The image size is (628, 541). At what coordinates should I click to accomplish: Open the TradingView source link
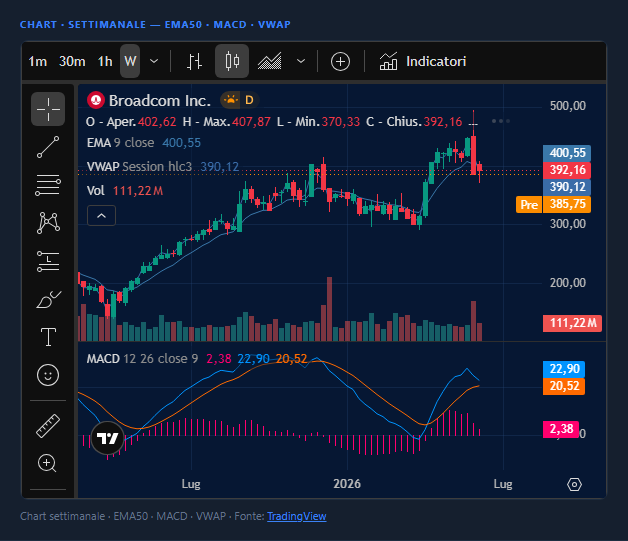(x=297, y=516)
